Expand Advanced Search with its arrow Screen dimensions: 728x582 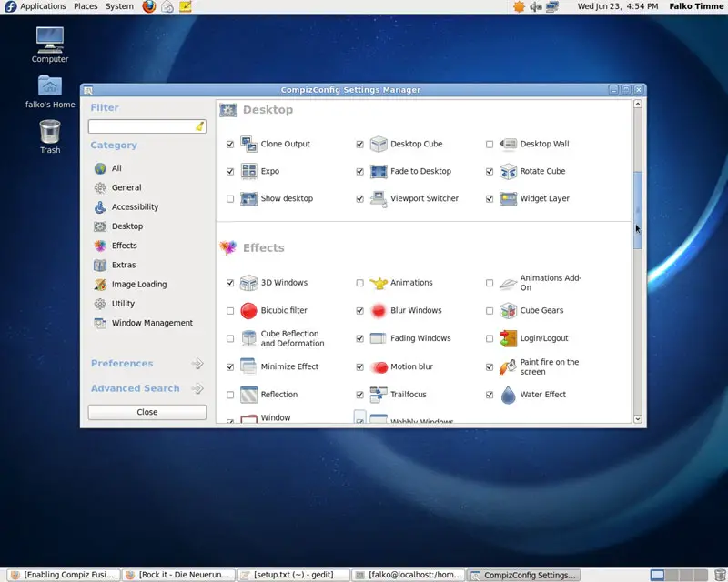tap(197, 388)
